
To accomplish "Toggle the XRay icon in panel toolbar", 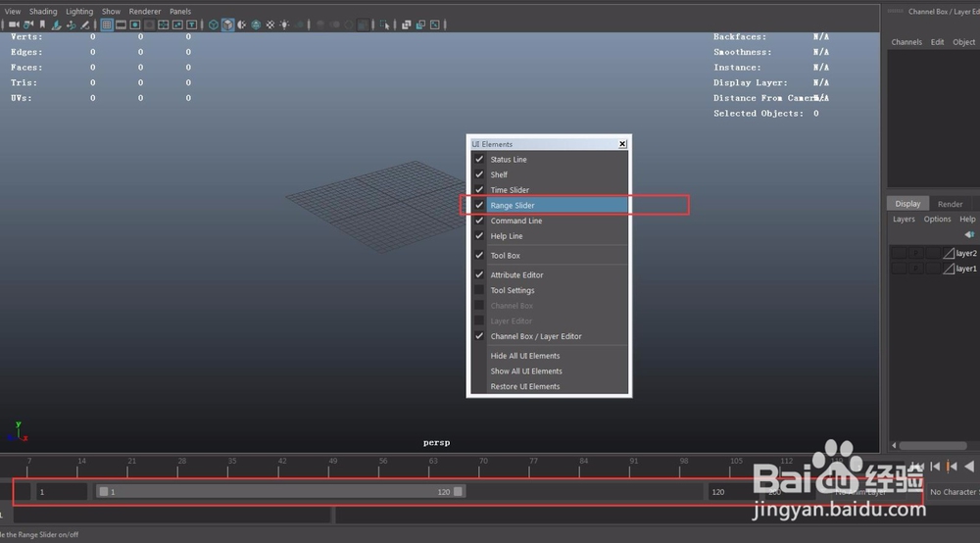I will 407,25.
